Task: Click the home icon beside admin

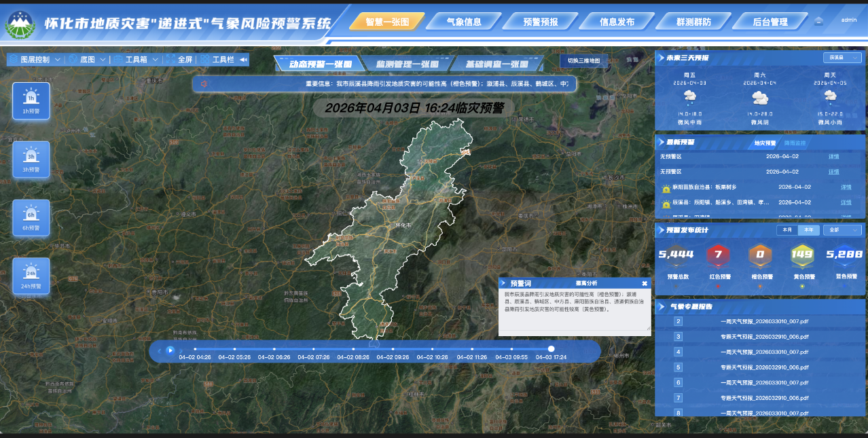Action: [x=819, y=20]
